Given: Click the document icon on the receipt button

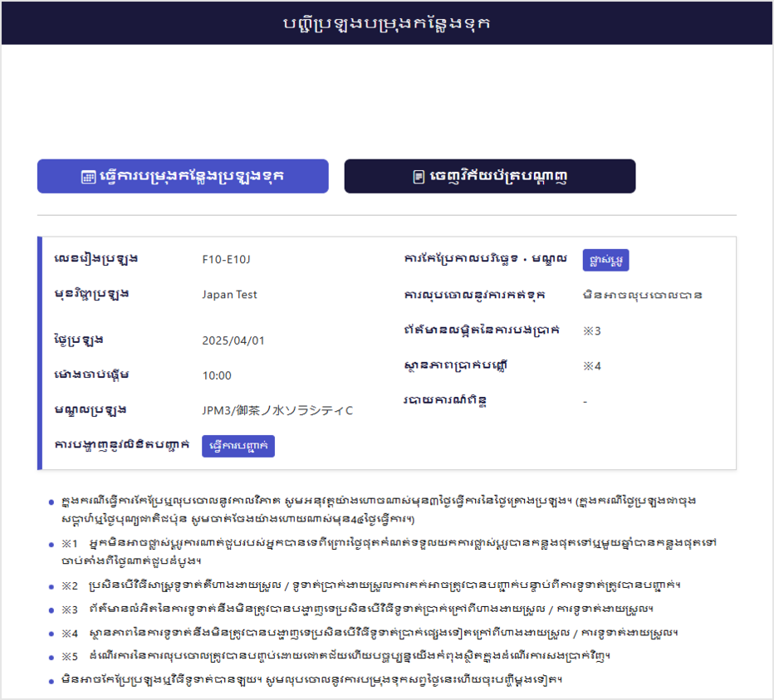Looking at the screenshot, I should pyautogui.click(x=419, y=177).
